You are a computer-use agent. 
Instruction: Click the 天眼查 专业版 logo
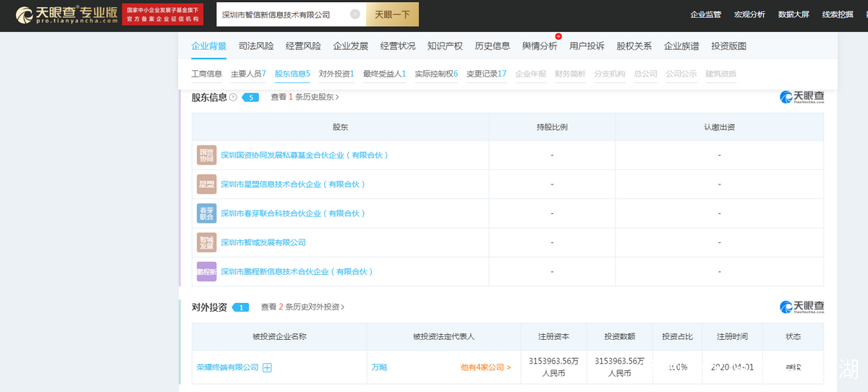[67, 14]
